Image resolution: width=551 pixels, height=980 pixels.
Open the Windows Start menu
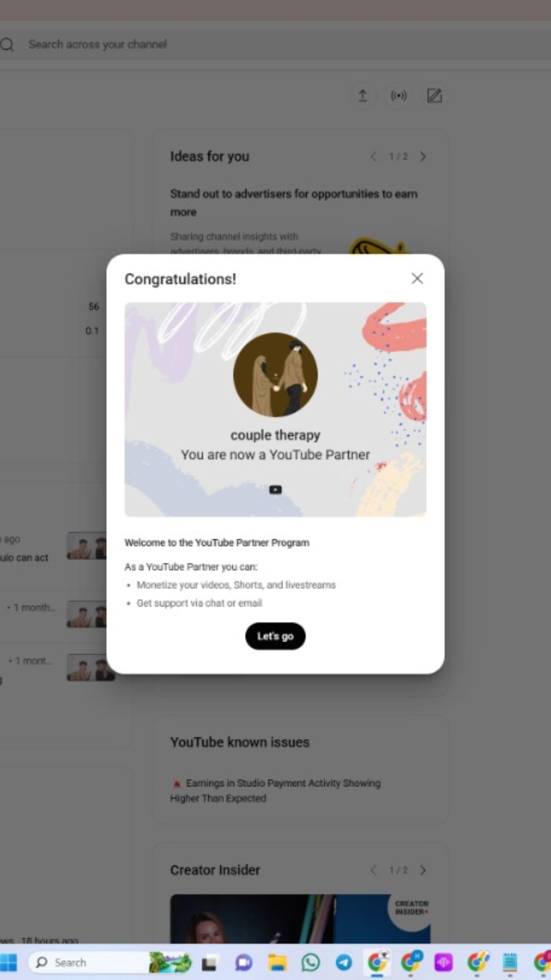(9, 963)
